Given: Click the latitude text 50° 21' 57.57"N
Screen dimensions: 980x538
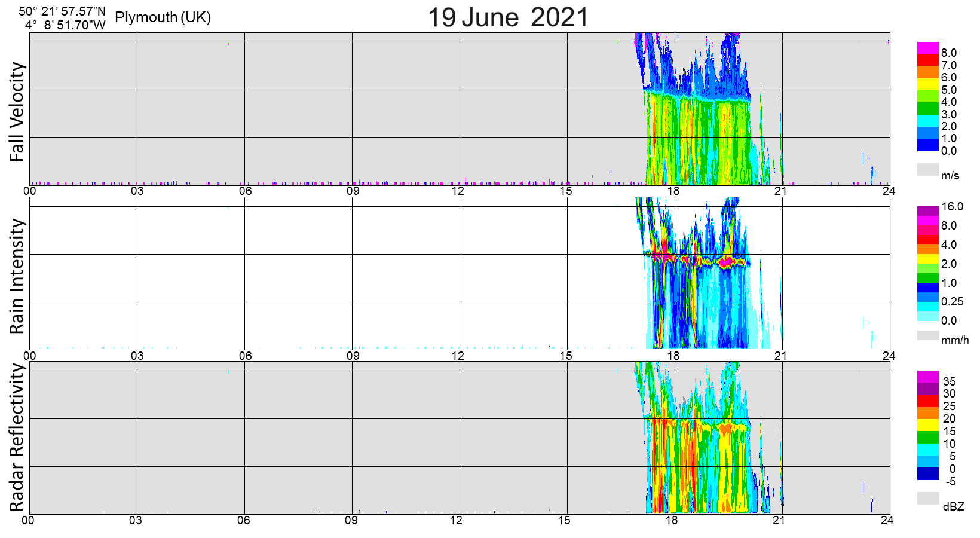Looking at the screenshot, I should [62, 11].
